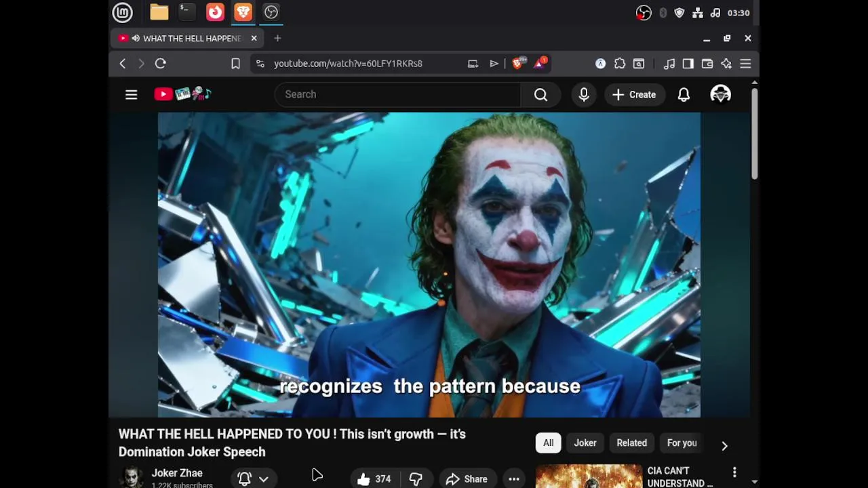Screen dimensions: 868x488
Task: Select the Related filter chip
Action: pos(631,443)
